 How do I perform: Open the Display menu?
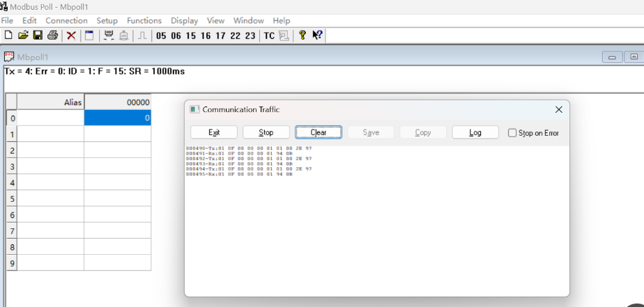point(185,20)
